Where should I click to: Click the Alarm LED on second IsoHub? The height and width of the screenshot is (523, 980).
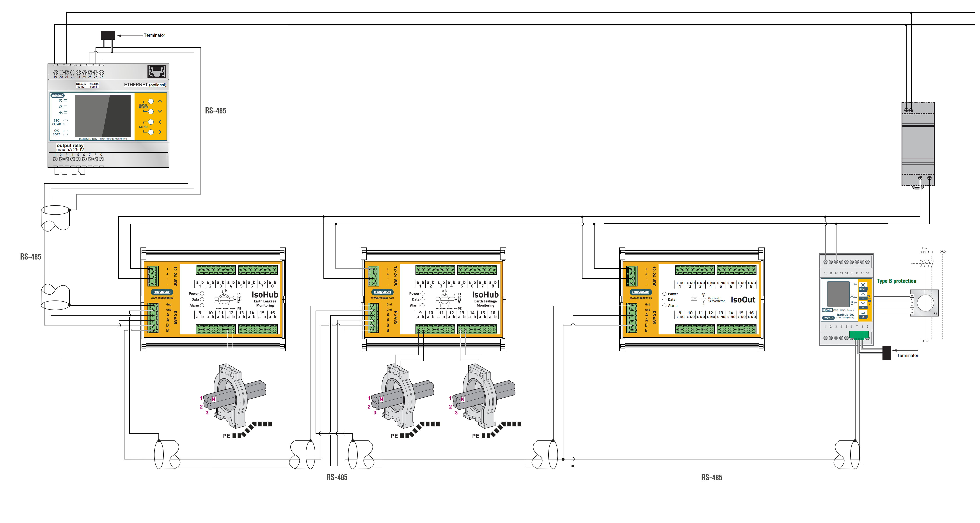[422, 305]
